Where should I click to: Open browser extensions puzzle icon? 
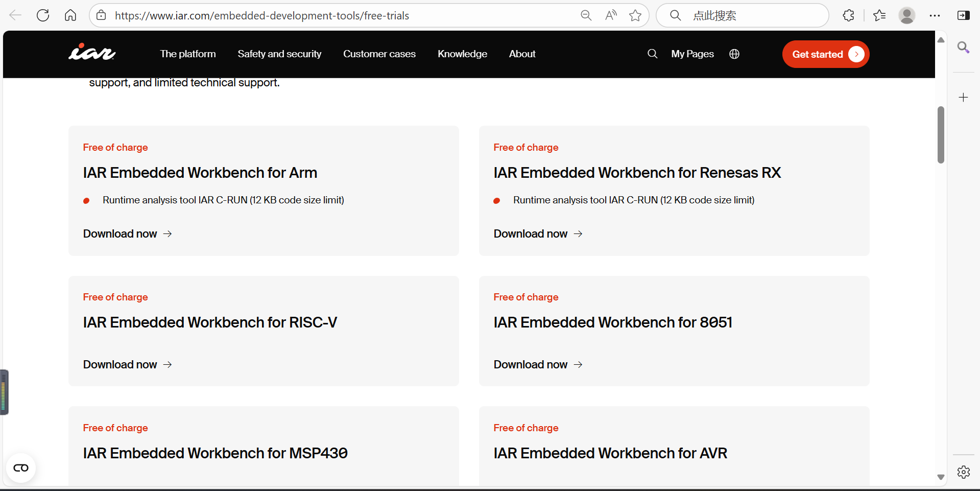[x=848, y=15]
